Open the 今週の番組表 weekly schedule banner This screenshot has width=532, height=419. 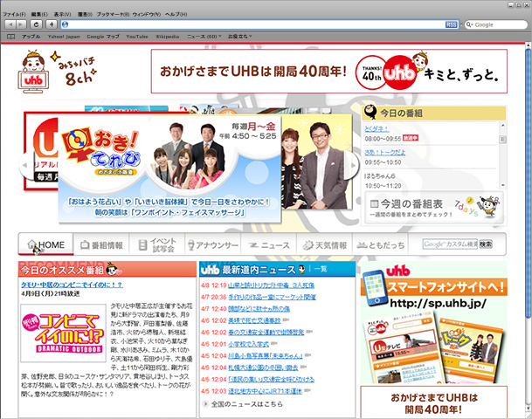coord(434,207)
